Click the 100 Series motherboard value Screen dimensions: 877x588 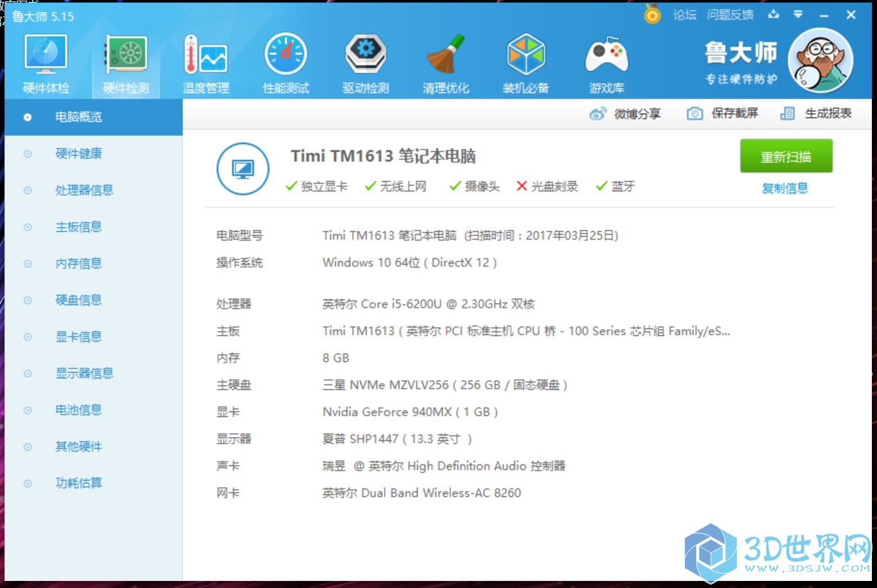526,331
